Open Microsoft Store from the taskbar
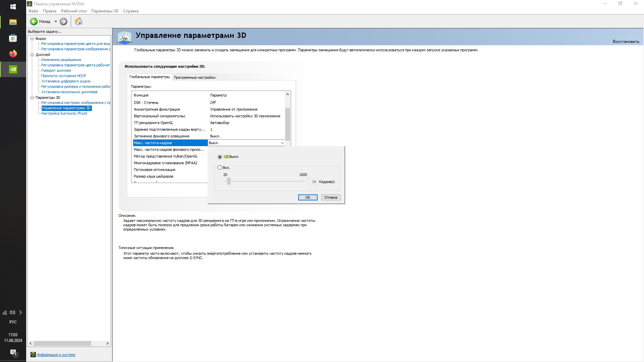Viewport: 644px width, 362px height. click(x=13, y=38)
